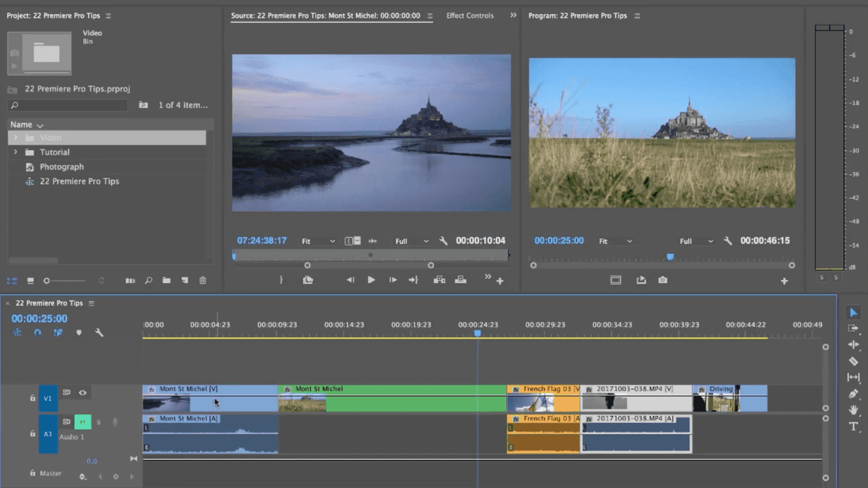This screenshot has height=488, width=868.
Task: Click the Add Marker icon in timeline header
Action: [79, 333]
